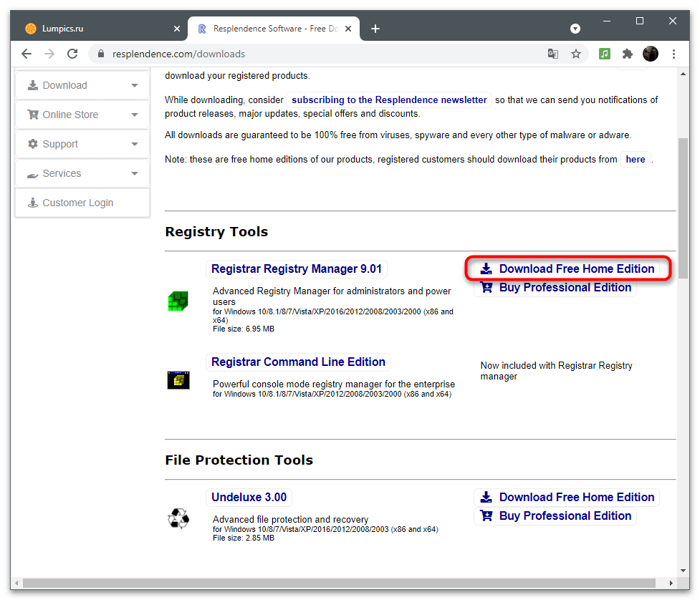Click 'Now included with Registrar Registry manager' text
The height and width of the screenshot is (600, 700).
[x=556, y=371]
